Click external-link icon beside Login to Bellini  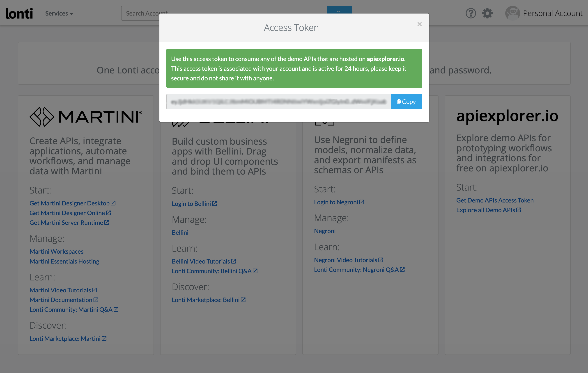click(x=214, y=203)
